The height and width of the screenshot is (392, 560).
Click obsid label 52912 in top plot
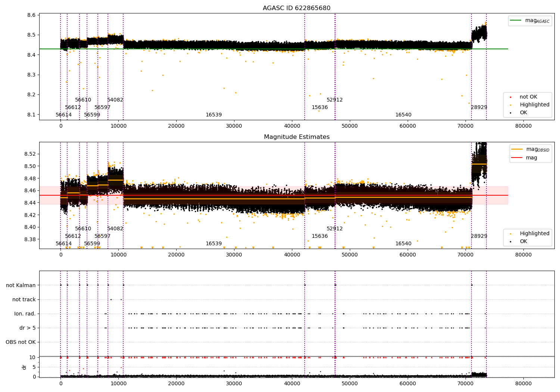pos(335,100)
